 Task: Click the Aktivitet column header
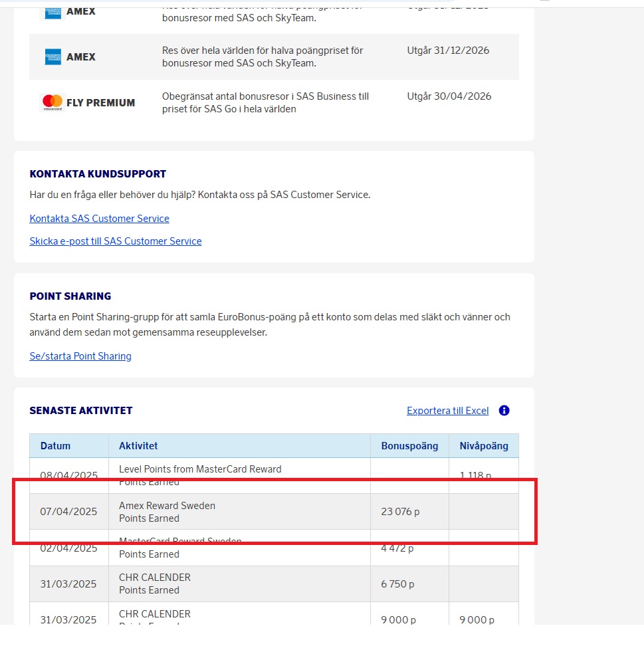138,446
